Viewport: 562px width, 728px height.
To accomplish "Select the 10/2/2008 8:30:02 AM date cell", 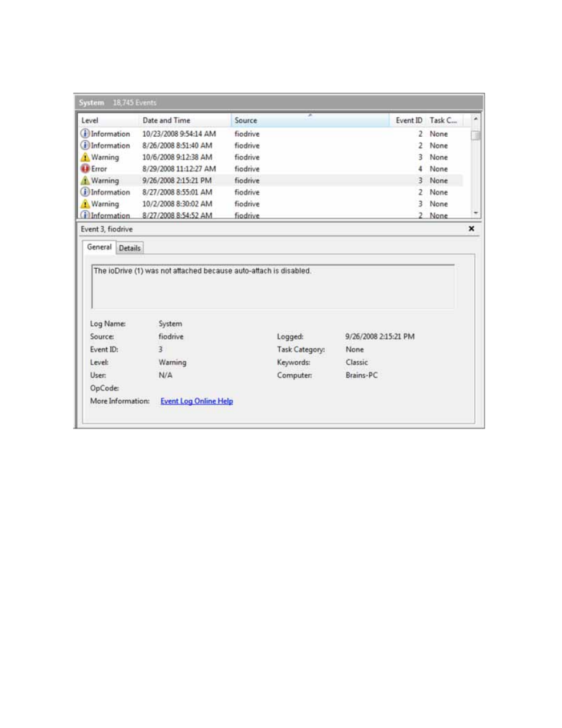I will coord(177,204).
